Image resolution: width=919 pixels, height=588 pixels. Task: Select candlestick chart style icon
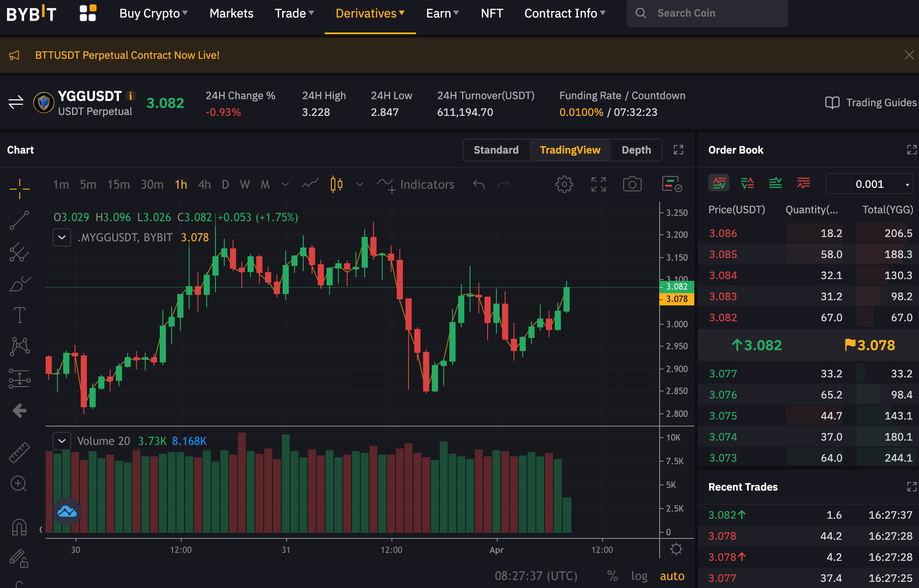337,184
